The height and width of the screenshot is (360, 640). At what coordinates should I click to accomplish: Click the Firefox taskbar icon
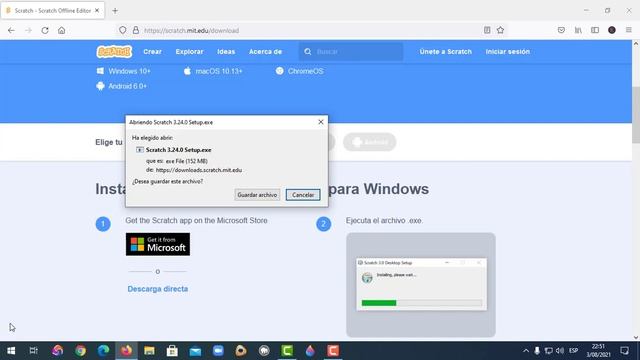pos(126,351)
